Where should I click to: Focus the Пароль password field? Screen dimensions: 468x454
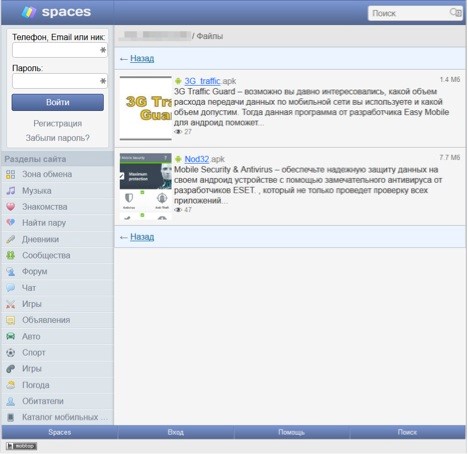click(60, 81)
